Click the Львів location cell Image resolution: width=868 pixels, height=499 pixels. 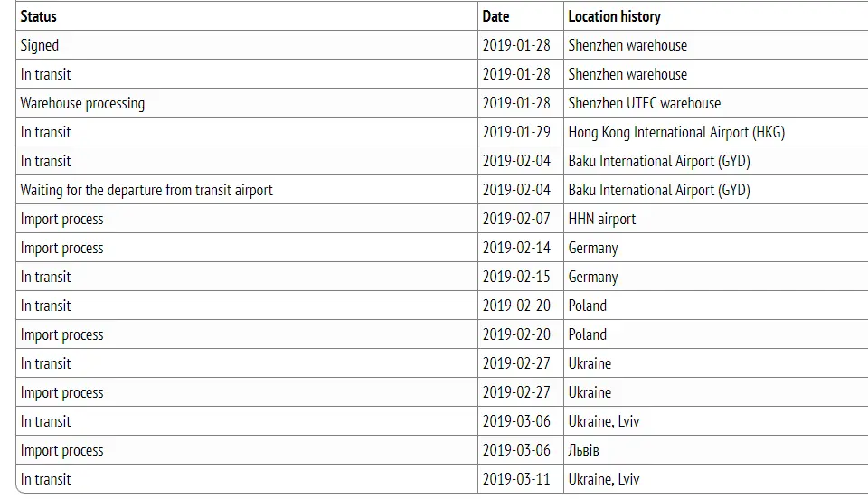[716, 450]
